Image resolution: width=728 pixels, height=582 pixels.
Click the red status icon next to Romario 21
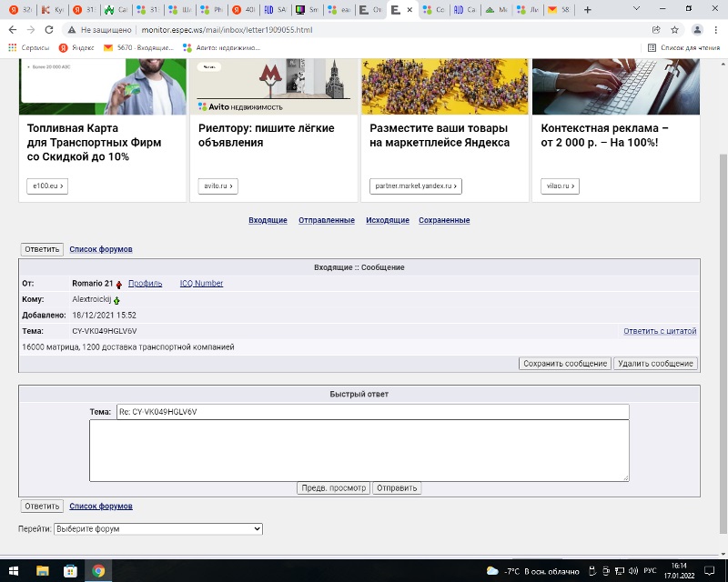[119, 284]
